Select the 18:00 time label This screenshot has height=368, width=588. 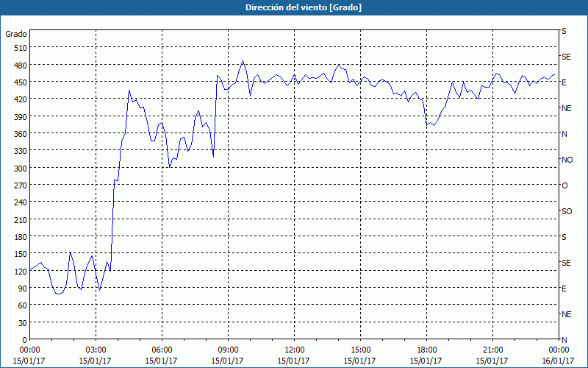pyautogui.click(x=427, y=350)
